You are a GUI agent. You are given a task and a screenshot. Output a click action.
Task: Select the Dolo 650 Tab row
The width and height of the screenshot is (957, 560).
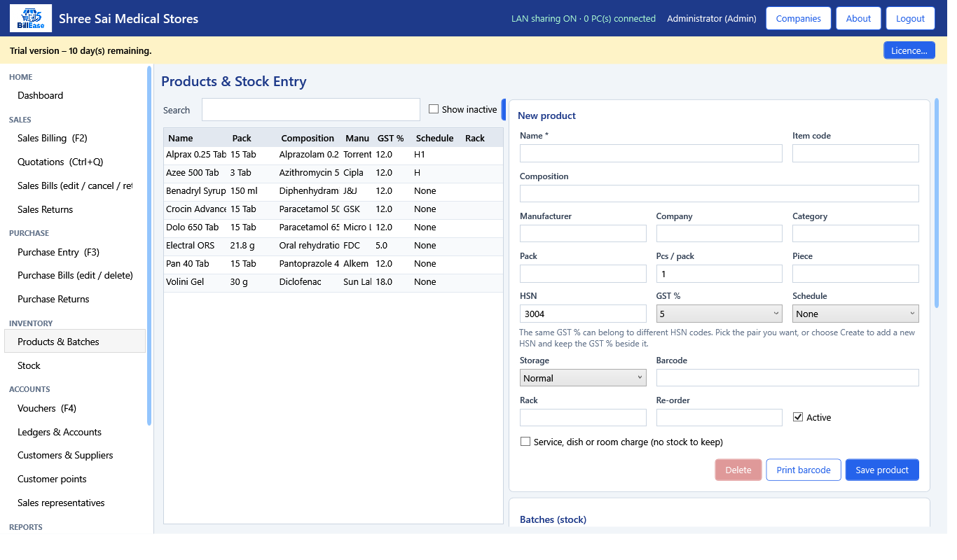pos(333,227)
